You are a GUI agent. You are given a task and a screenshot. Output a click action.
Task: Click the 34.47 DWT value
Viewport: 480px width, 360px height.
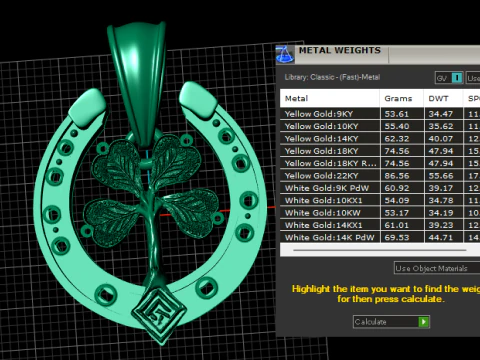[x=441, y=114]
